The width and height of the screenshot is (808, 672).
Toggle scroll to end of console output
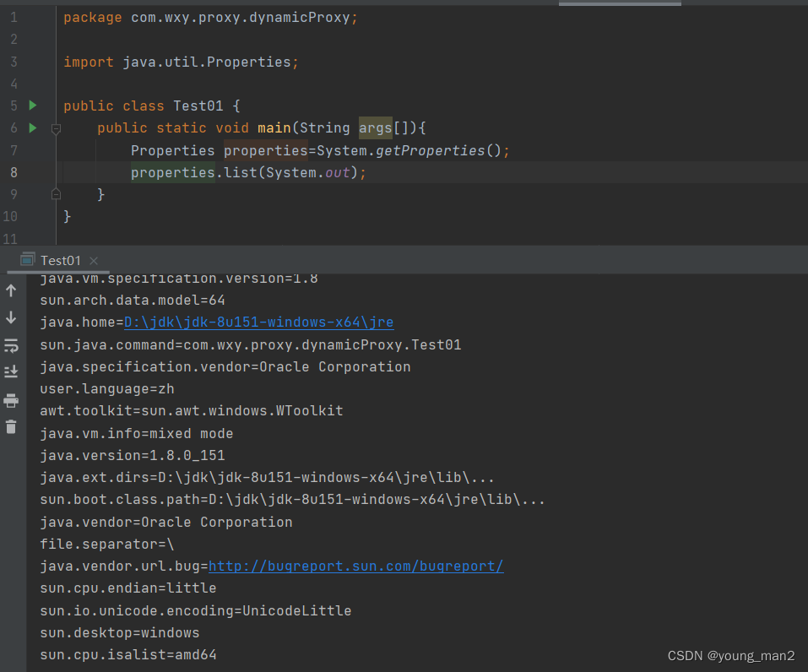click(x=11, y=371)
